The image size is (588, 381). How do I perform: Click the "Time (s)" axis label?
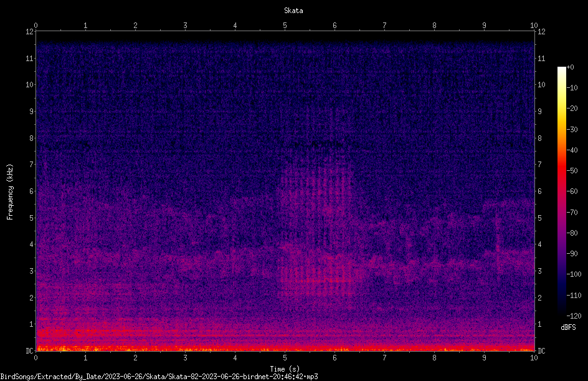click(285, 369)
